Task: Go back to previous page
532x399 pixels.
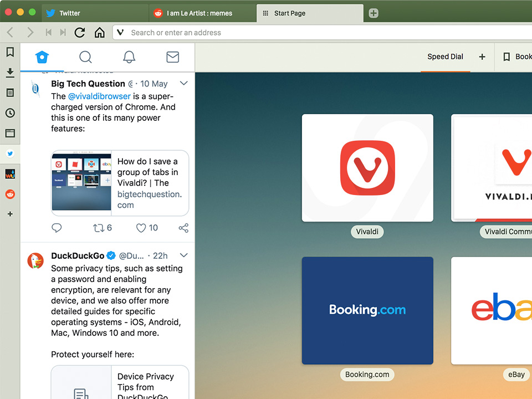Action: click(10, 32)
